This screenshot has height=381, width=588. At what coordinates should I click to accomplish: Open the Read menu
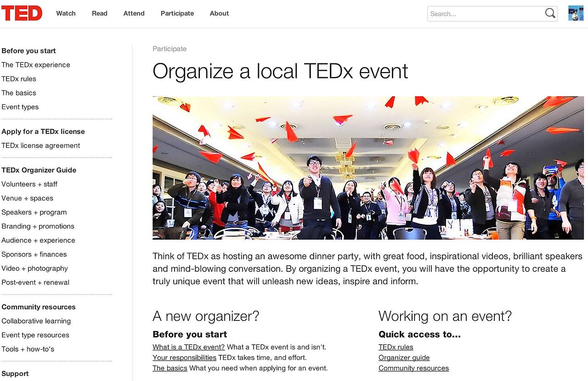(x=100, y=13)
